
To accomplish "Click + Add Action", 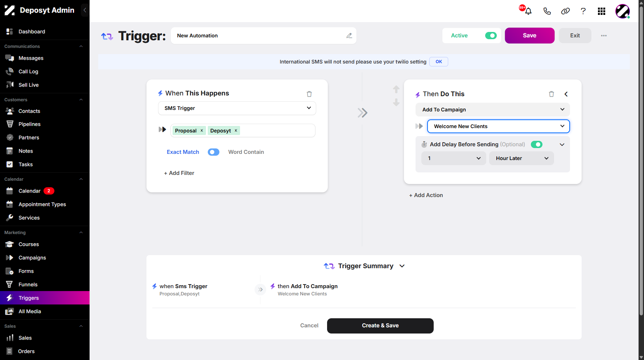I will (426, 195).
